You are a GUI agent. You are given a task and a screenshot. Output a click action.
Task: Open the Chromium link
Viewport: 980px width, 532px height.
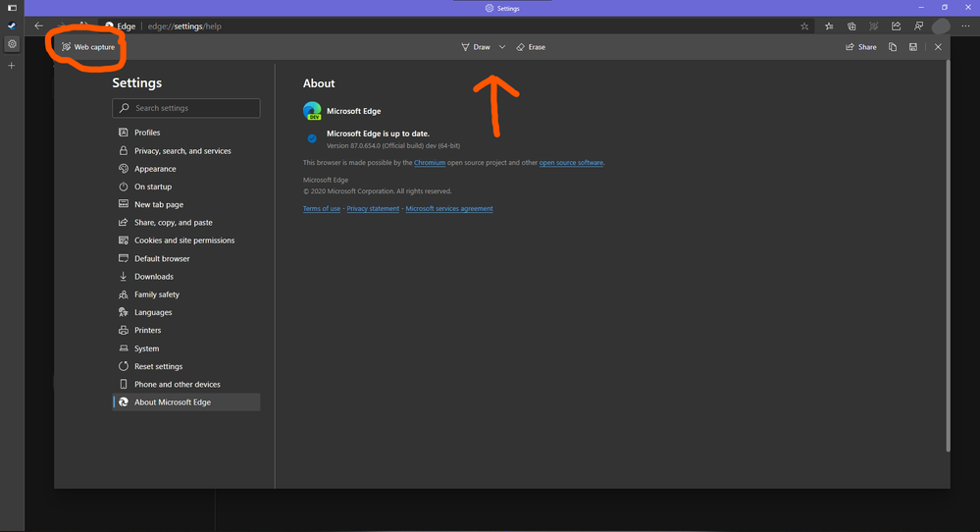pyautogui.click(x=430, y=163)
